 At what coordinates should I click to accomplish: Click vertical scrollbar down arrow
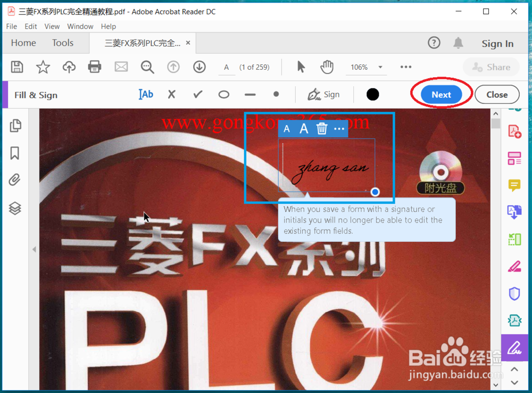click(x=496, y=385)
